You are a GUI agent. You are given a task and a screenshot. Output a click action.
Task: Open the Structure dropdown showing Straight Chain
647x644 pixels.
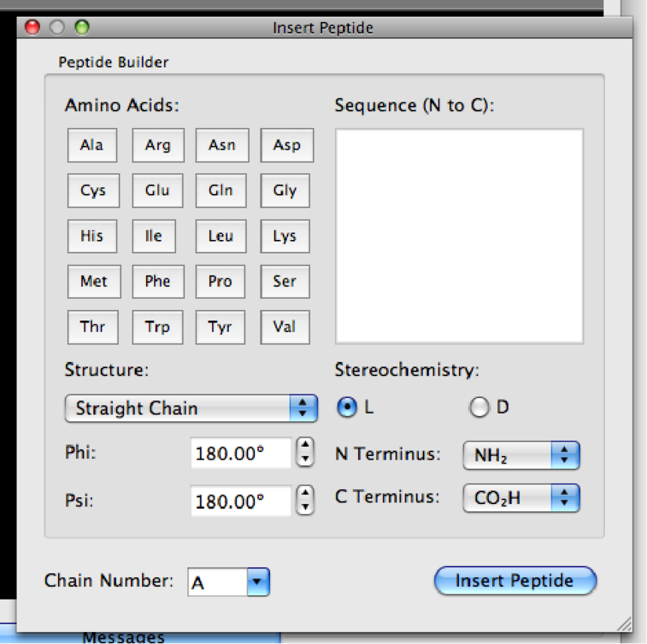click(x=192, y=409)
